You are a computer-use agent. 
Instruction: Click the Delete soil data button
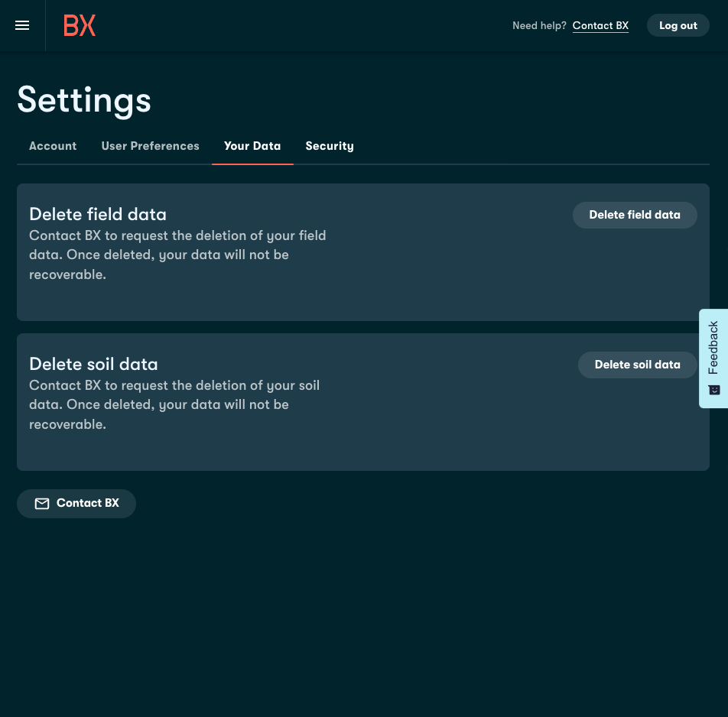(637, 365)
